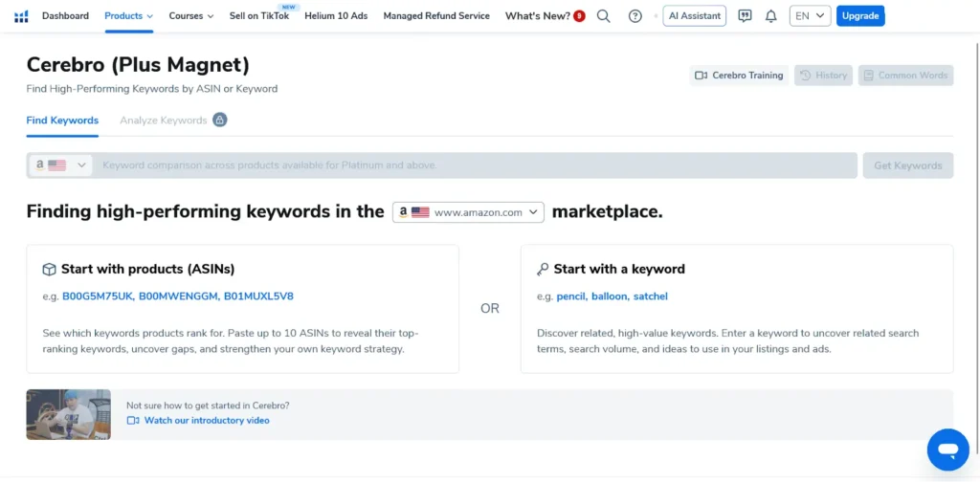Click the lock icon beside Analyze Keywords
The width and height of the screenshot is (980, 482).
pyautogui.click(x=219, y=120)
